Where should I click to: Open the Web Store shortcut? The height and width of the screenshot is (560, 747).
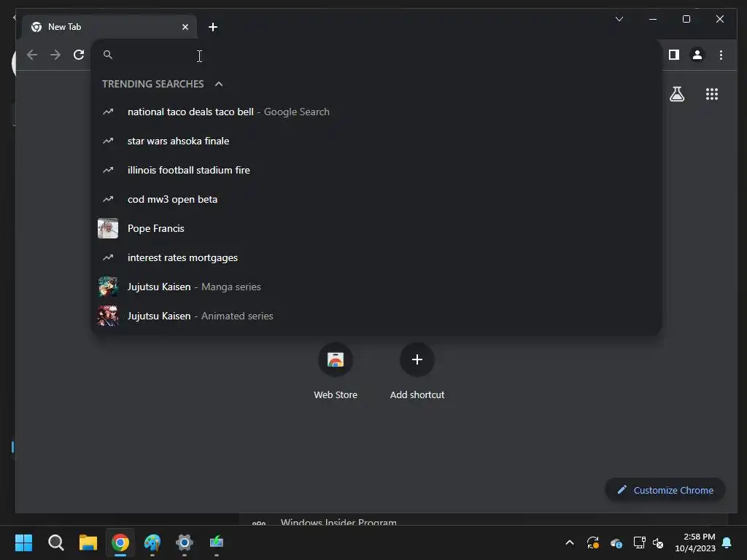[336, 372]
